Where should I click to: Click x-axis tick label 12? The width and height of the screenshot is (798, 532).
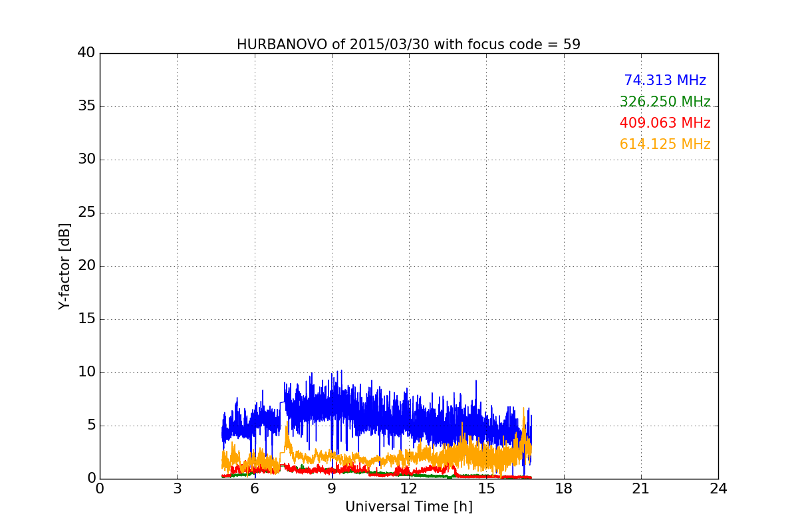point(409,489)
